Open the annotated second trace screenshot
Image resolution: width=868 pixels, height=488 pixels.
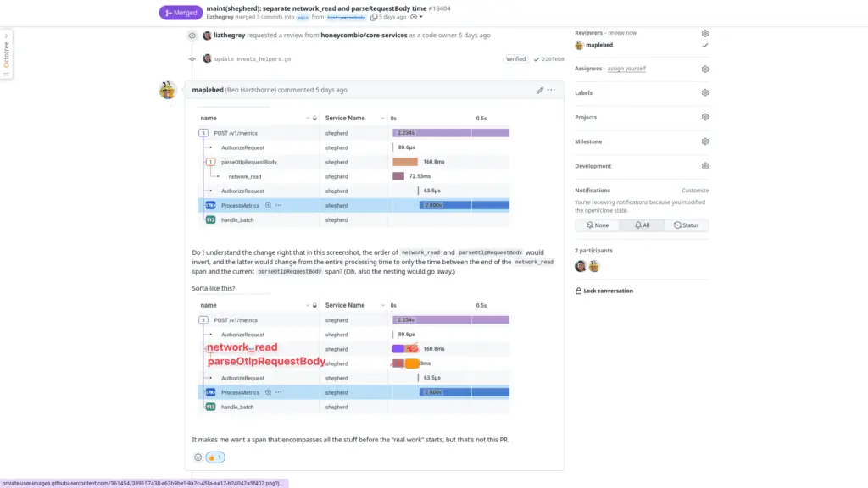[354, 357]
